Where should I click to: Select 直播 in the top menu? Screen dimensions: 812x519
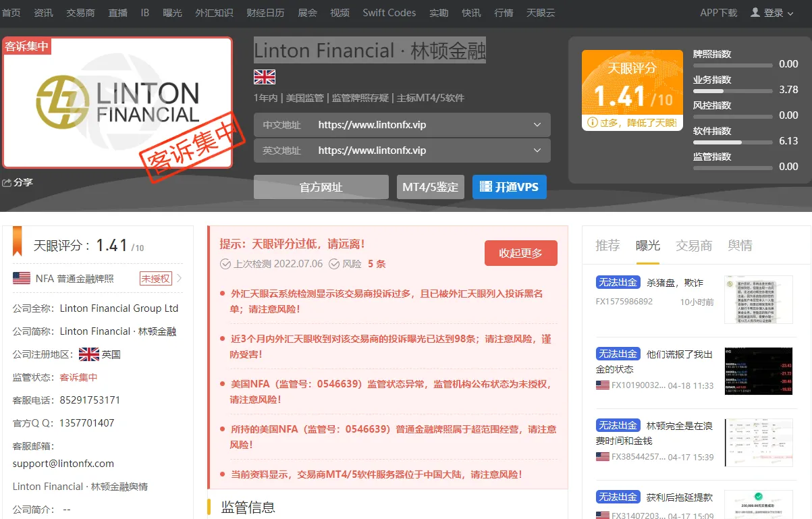pyautogui.click(x=117, y=13)
